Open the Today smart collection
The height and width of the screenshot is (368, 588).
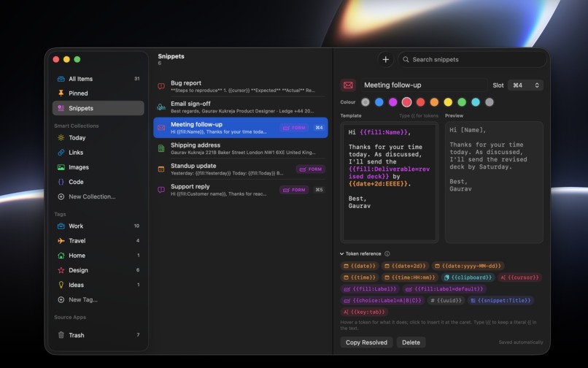pyautogui.click(x=98, y=138)
